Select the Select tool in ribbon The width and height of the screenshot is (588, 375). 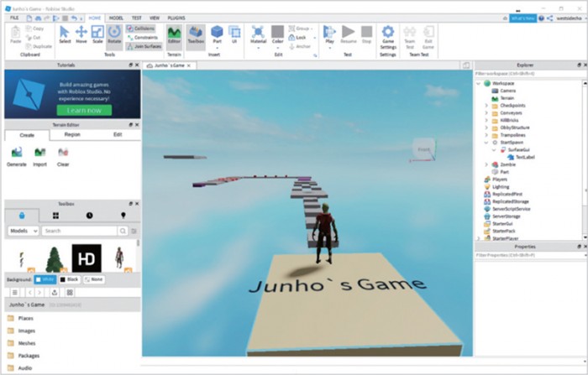pyautogui.click(x=65, y=34)
